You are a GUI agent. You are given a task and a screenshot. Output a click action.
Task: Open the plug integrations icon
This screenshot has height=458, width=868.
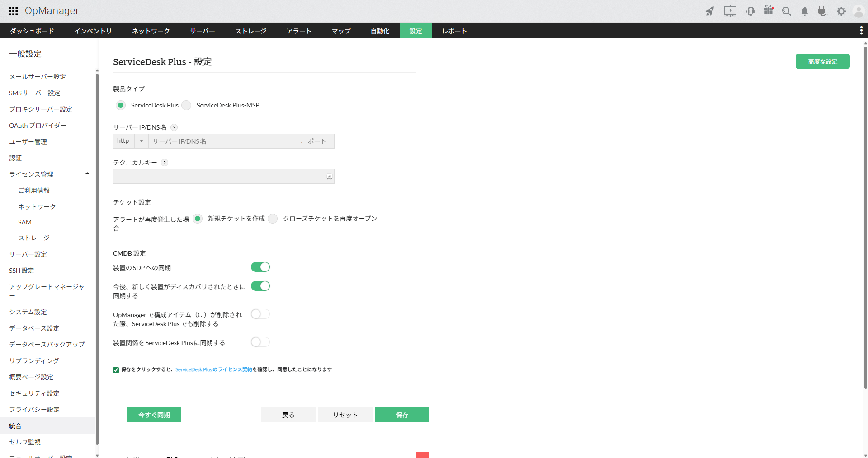[822, 11]
